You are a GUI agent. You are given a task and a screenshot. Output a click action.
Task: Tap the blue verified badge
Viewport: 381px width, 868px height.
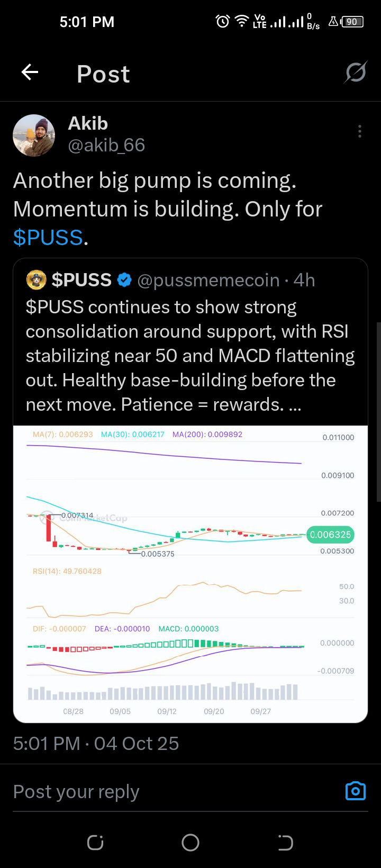pos(124,280)
